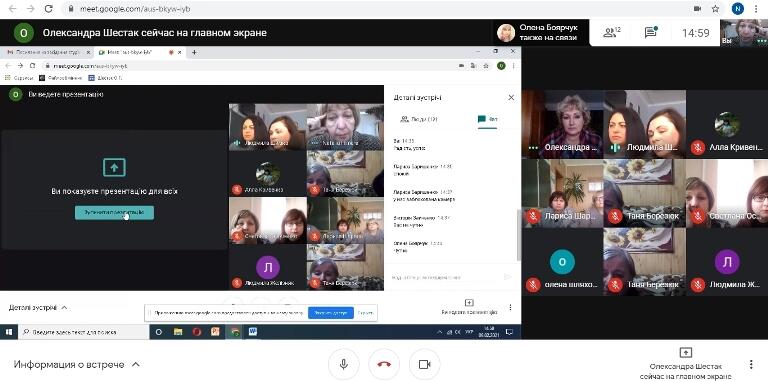Dismiss the shared notification bar via text link
The image size is (768, 381).
[x=365, y=313]
